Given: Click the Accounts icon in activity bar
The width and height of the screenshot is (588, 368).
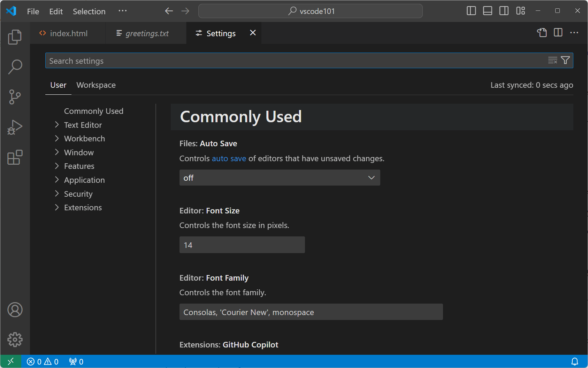Looking at the screenshot, I should click(15, 310).
